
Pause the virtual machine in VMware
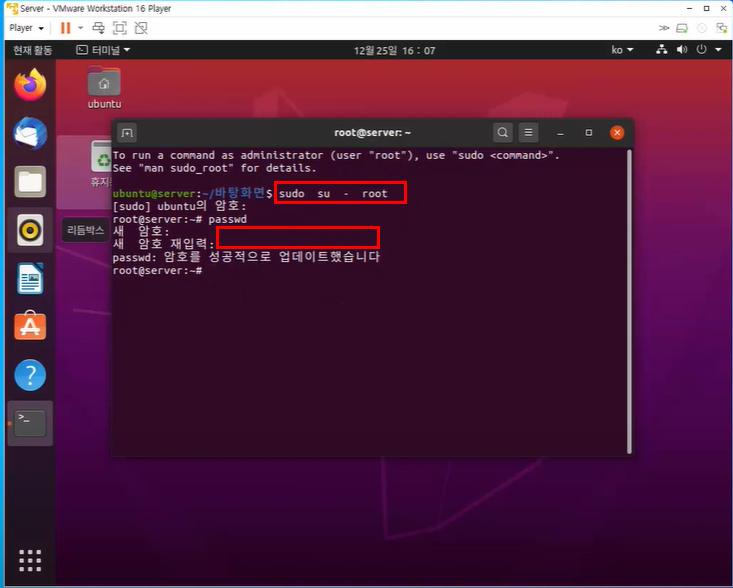pos(65,28)
